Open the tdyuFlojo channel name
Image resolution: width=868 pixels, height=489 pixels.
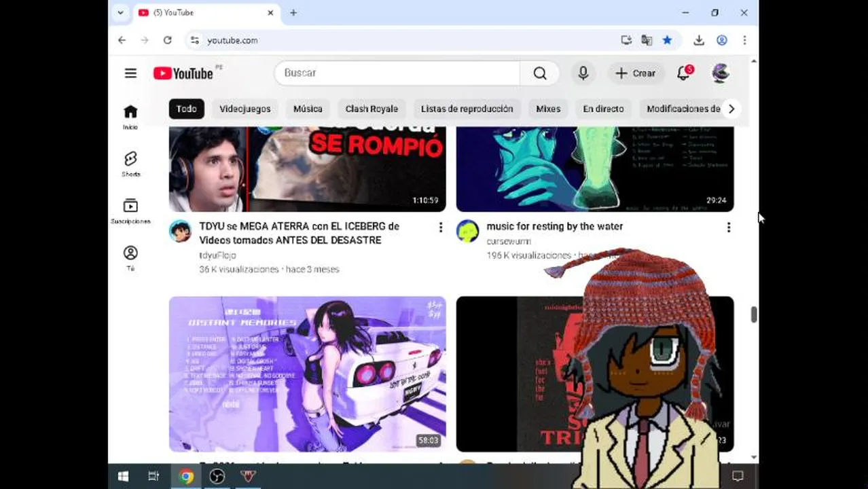(217, 255)
